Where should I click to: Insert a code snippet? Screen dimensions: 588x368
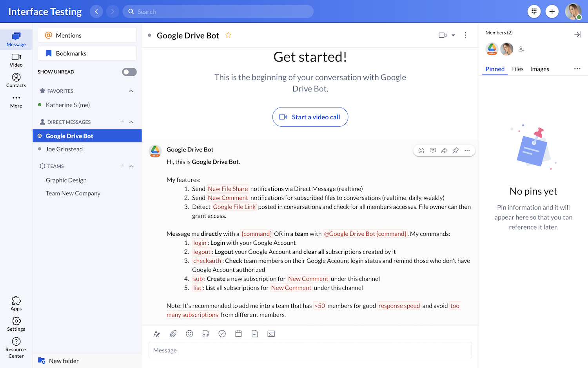271,334
